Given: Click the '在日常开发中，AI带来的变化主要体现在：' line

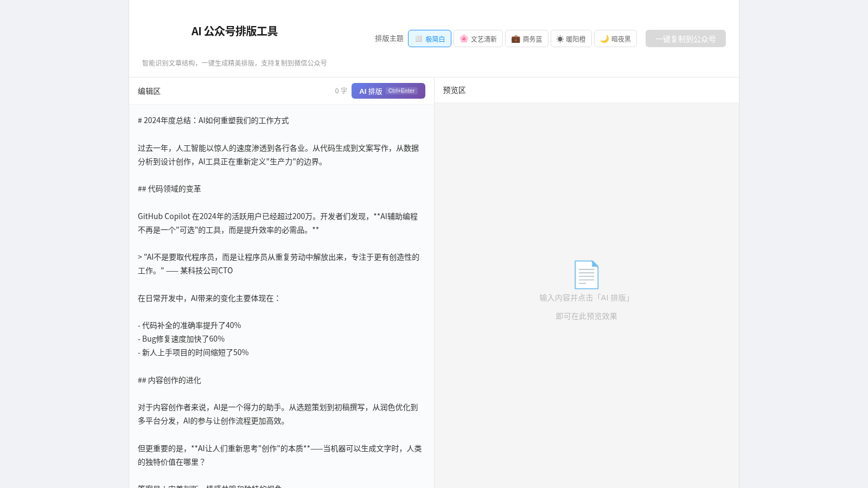Looking at the screenshot, I should point(209,298).
